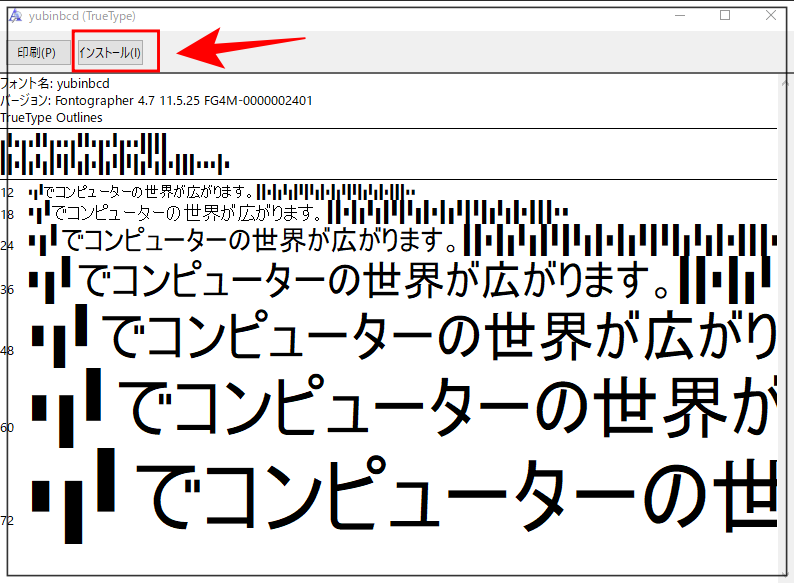Open the font viewer title bar icon
The width and height of the screenshot is (794, 583).
pos(13,16)
